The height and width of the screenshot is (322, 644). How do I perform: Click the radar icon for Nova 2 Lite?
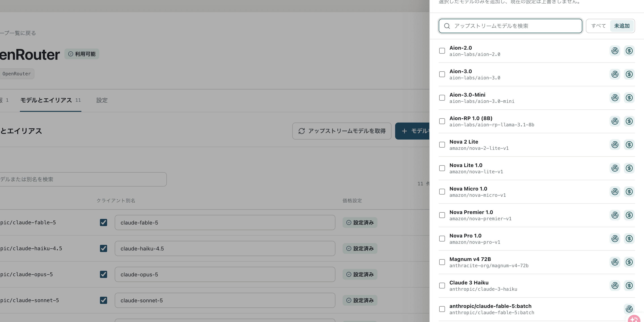(x=615, y=145)
